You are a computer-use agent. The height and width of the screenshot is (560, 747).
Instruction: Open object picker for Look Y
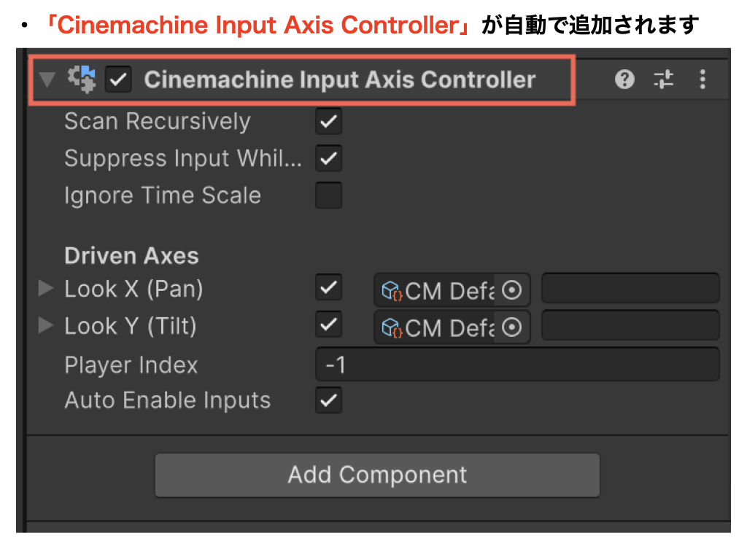click(513, 327)
